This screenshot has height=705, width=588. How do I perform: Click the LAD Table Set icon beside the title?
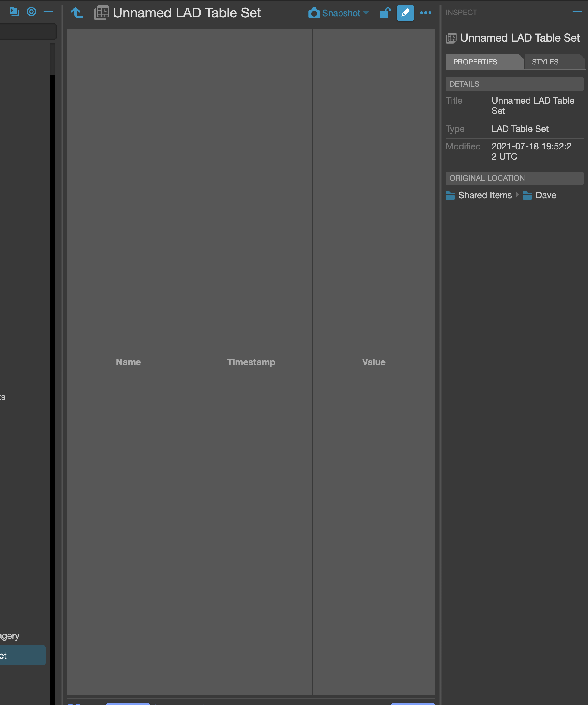(x=101, y=13)
